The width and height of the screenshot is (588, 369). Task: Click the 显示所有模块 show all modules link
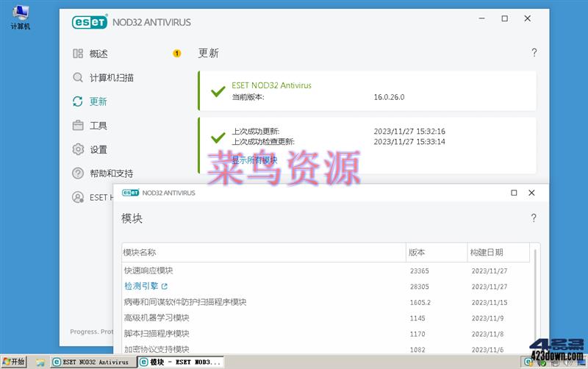pyautogui.click(x=255, y=160)
